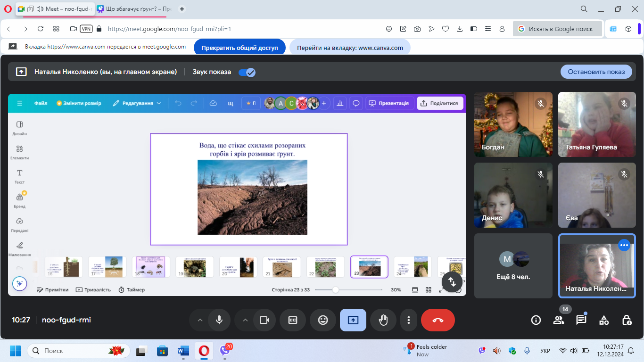Click the 30% zoom level value
Screen dimensions: 644x362
[396, 289]
